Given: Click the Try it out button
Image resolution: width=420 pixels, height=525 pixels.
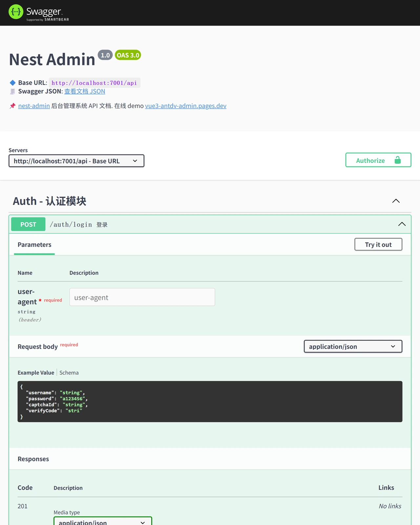Looking at the screenshot, I should [x=378, y=245].
